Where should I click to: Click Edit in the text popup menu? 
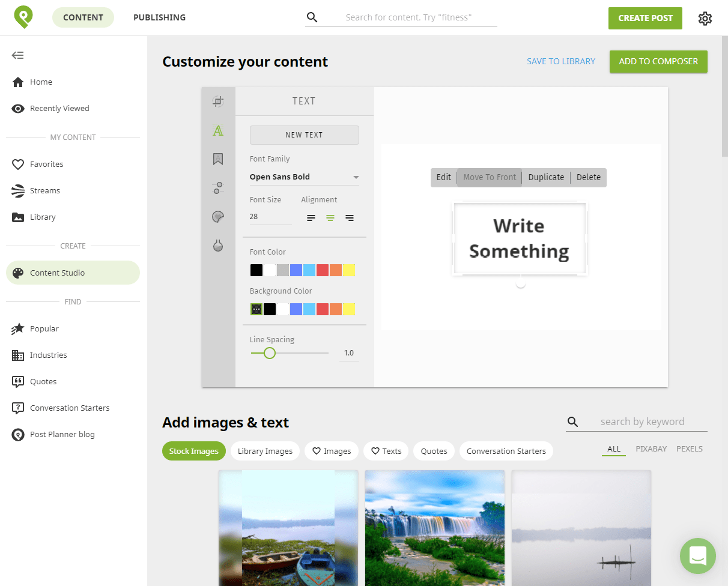444,177
